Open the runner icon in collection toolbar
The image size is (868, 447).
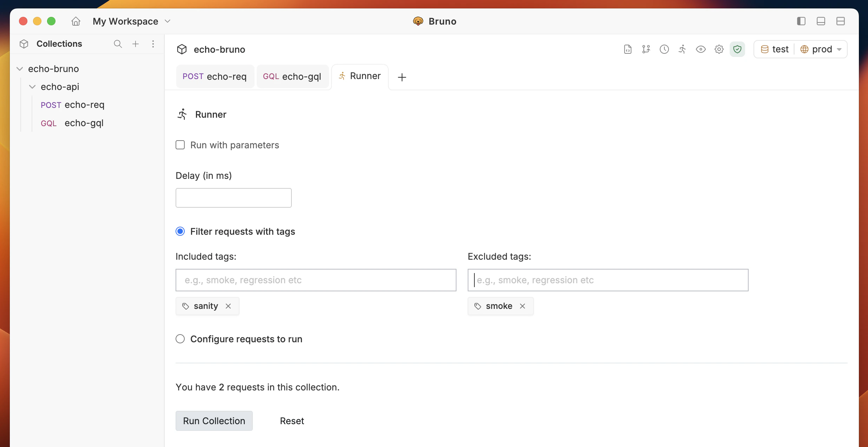click(x=682, y=49)
